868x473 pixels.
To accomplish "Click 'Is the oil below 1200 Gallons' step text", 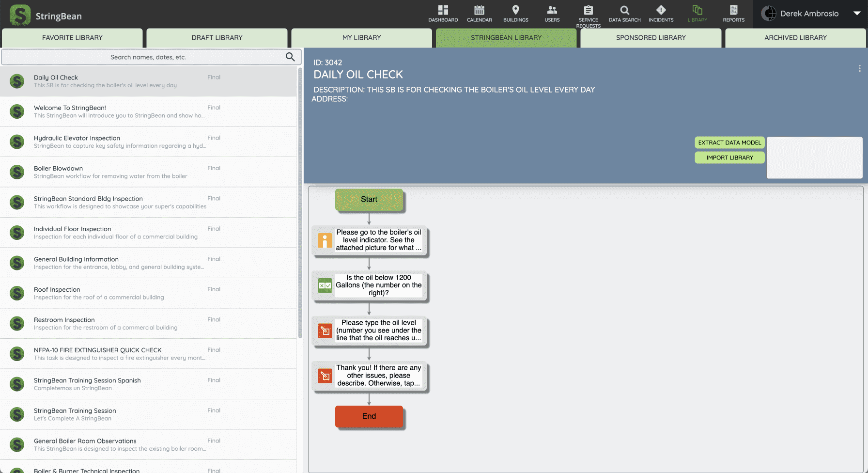I will [x=378, y=285].
